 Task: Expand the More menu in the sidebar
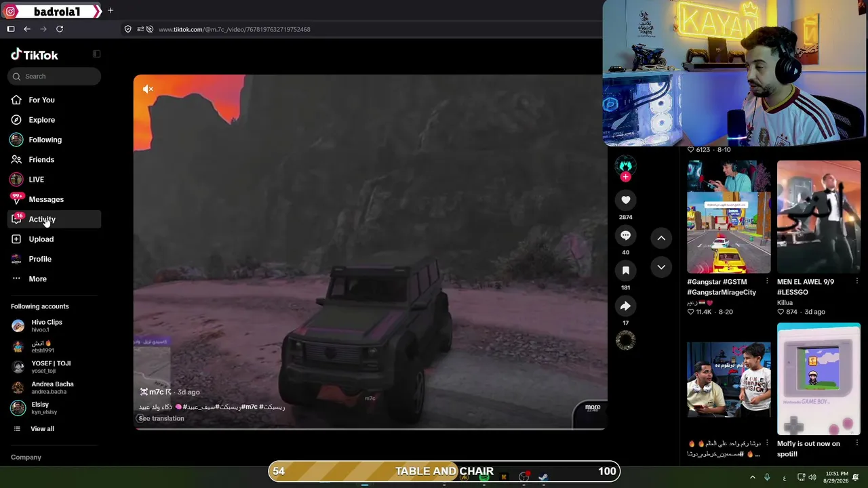[54, 279]
